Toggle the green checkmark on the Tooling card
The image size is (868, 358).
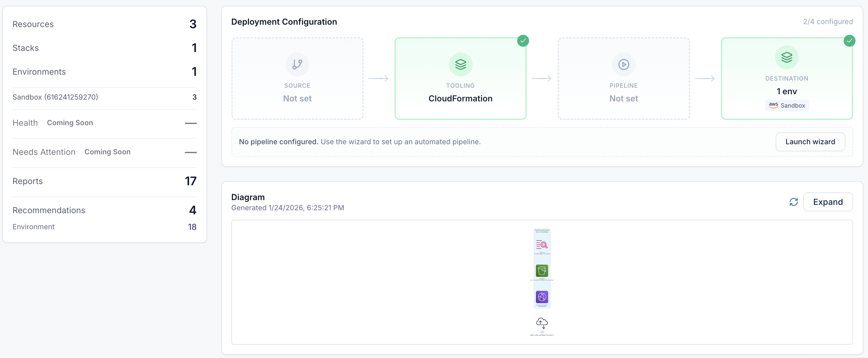[523, 40]
